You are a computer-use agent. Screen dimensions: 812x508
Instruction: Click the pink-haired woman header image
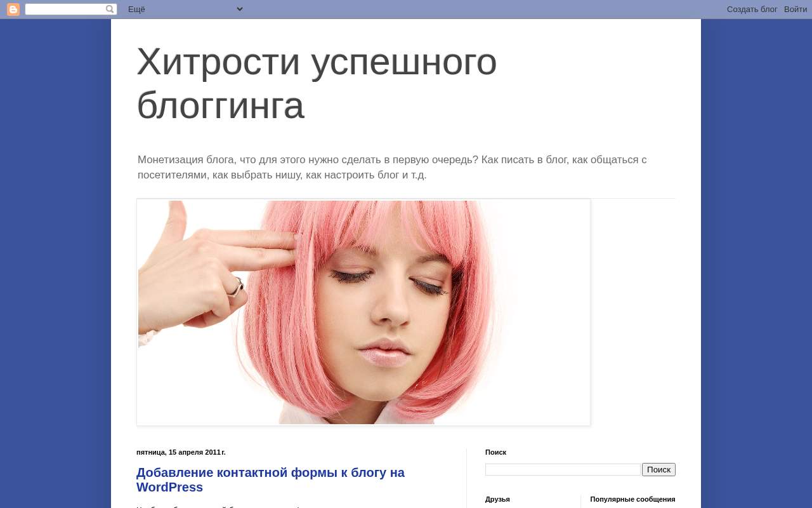pyautogui.click(x=363, y=312)
